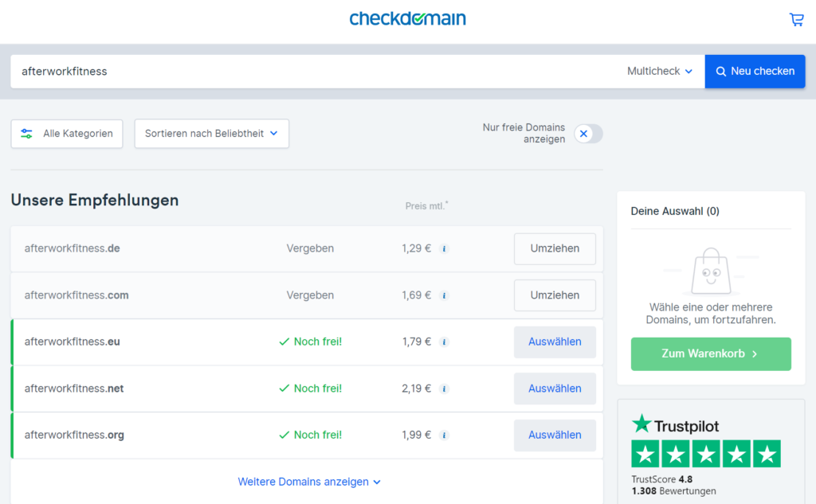Click the afterworkfitness.de domain name
This screenshot has height=504, width=816.
[72, 248]
